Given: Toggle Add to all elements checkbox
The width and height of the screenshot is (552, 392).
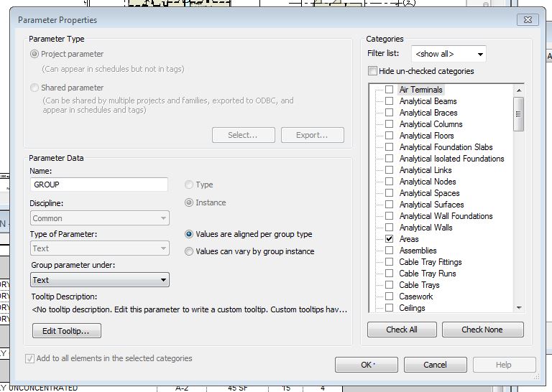Looking at the screenshot, I should (29, 358).
